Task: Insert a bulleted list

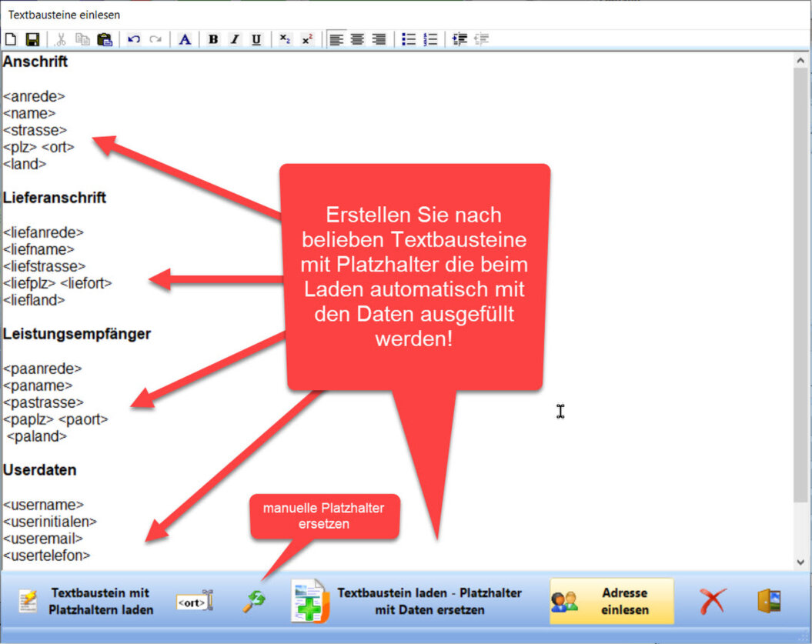Action: [409, 39]
